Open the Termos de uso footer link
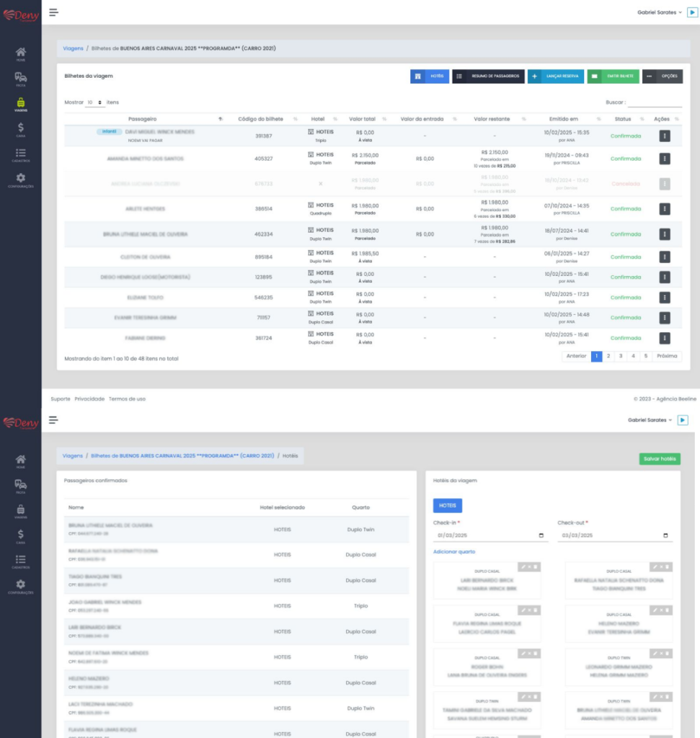 pos(127,399)
